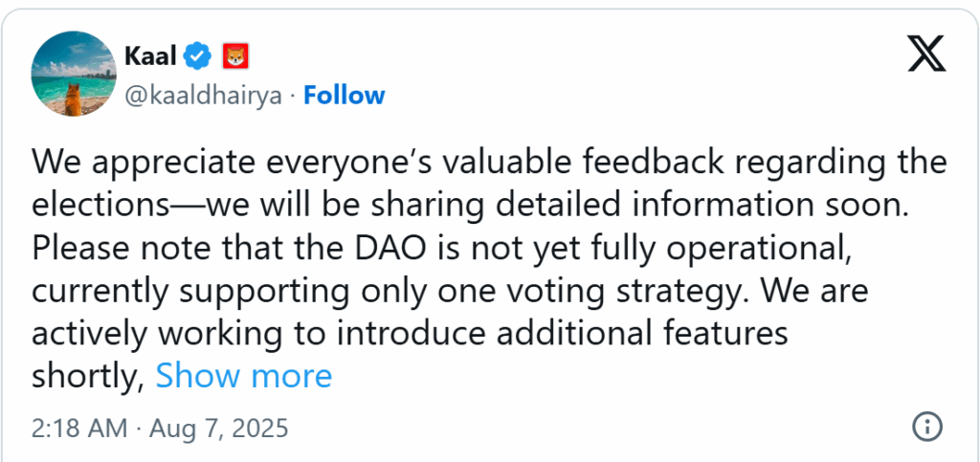Image resolution: width=980 pixels, height=462 pixels.
Task: Open the Kaal display name profile
Action: (150, 56)
